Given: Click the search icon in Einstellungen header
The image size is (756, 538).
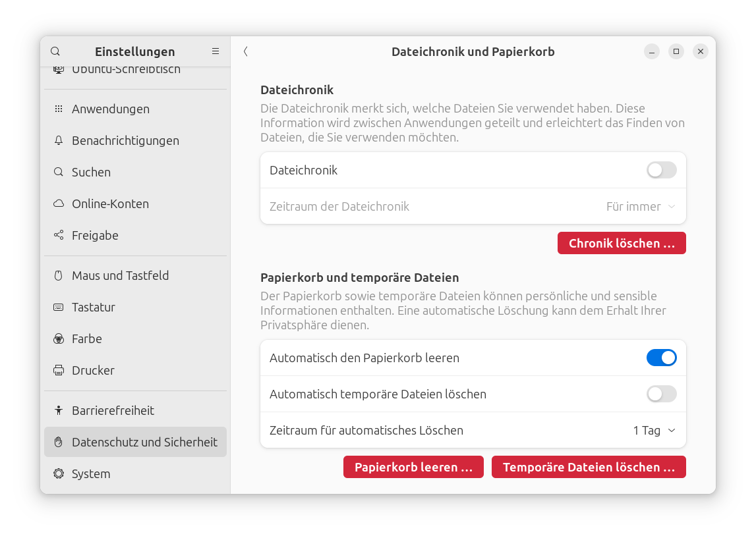Looking at the screenshot, I should [55, 51].
